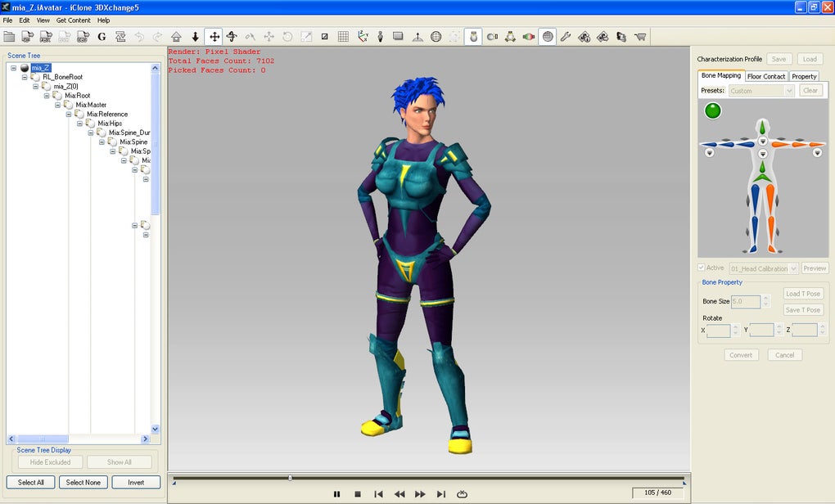Click the Select None button
Image resolution: width=835 pixels, height=504 pixels.
(83, 482)
